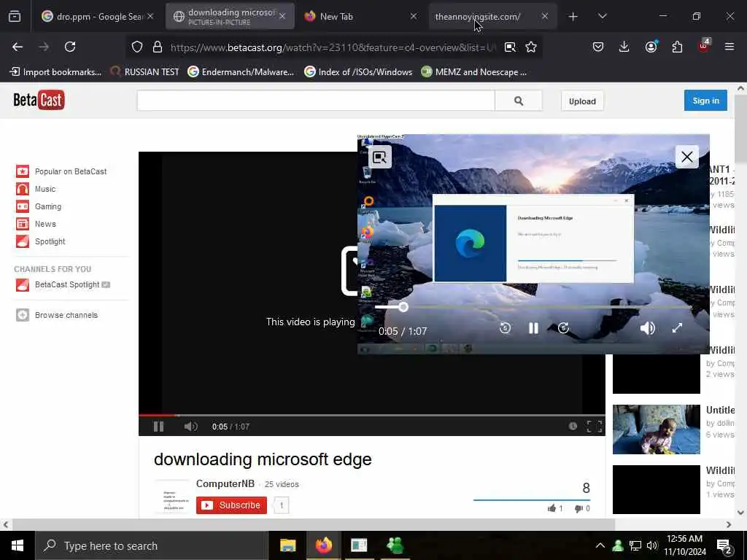Open File Explorer from the taskbar
This screenshot has width=747, height=560.
(x=287, y=545)
